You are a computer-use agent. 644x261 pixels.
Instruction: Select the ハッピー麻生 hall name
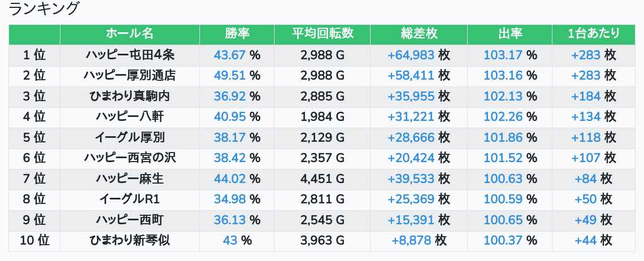point(130,179)
